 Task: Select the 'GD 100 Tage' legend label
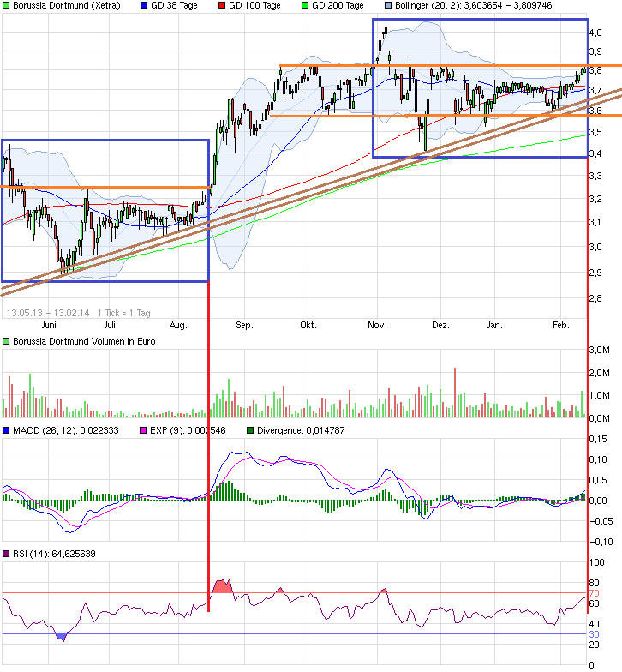(255, 5)
